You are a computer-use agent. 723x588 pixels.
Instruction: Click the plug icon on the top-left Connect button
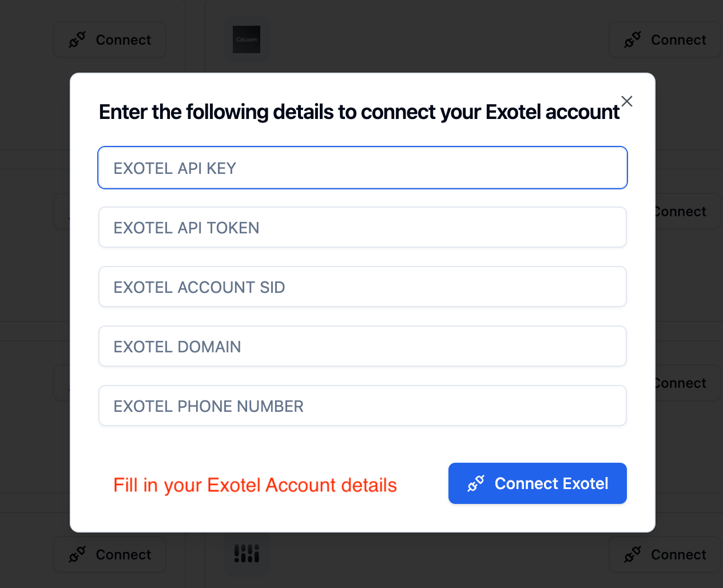pos(77,39)
